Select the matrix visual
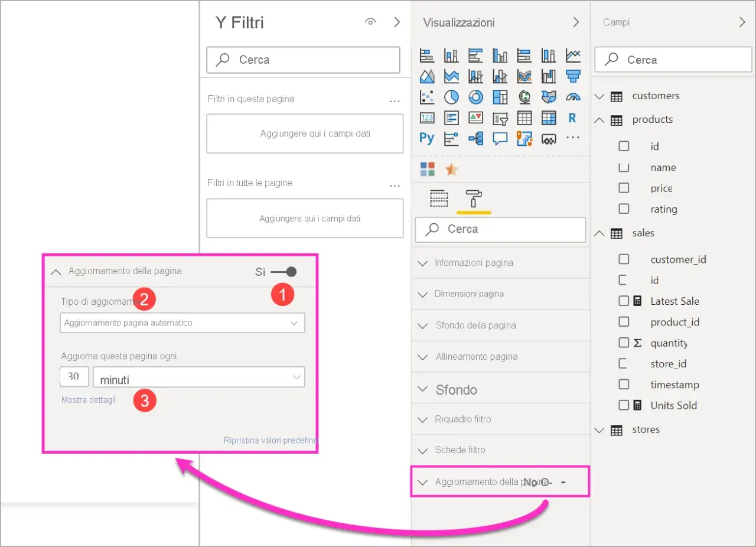 548,118
